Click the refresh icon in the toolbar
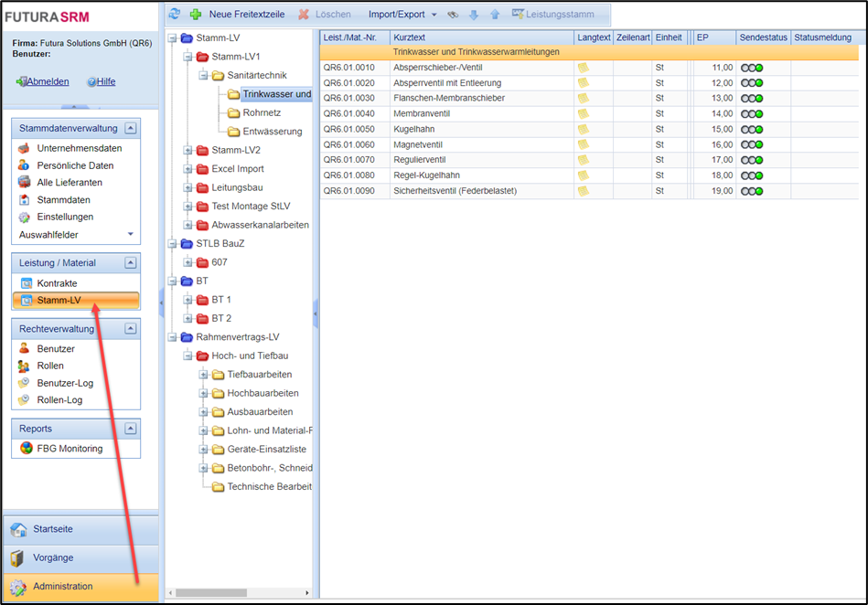This screenshot has height=605, width=868. tap(175, 14)
